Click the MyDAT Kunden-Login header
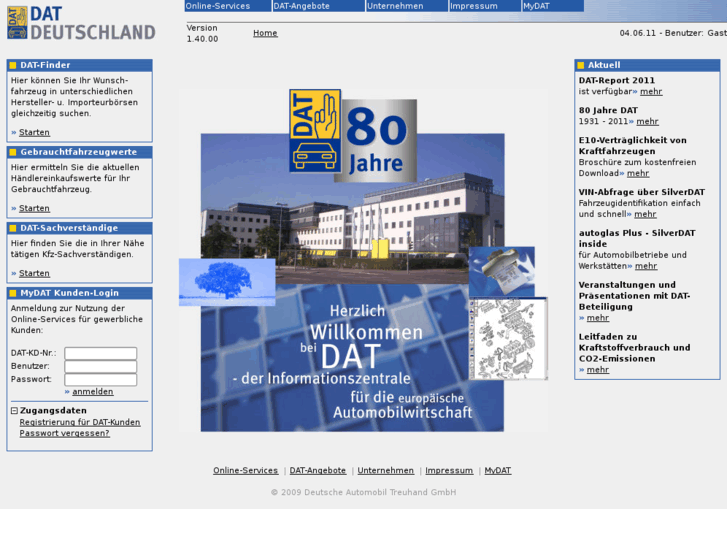The image size is (727, 545). coord(80,293)
